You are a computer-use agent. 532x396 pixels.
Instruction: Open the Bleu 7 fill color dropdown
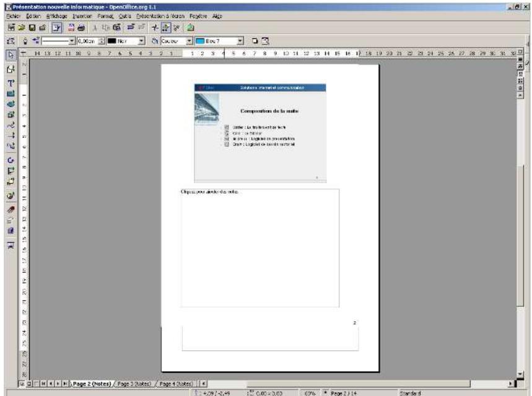[240, 41]
